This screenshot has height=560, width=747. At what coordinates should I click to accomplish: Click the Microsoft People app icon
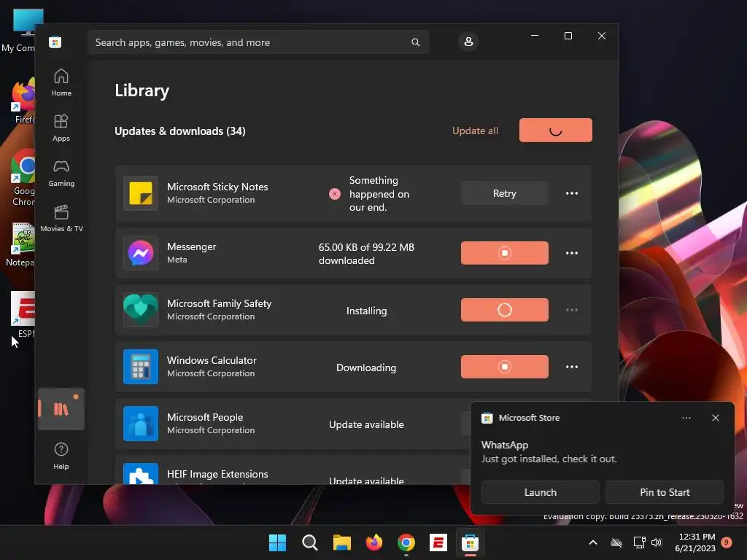(x=141, y=424)
